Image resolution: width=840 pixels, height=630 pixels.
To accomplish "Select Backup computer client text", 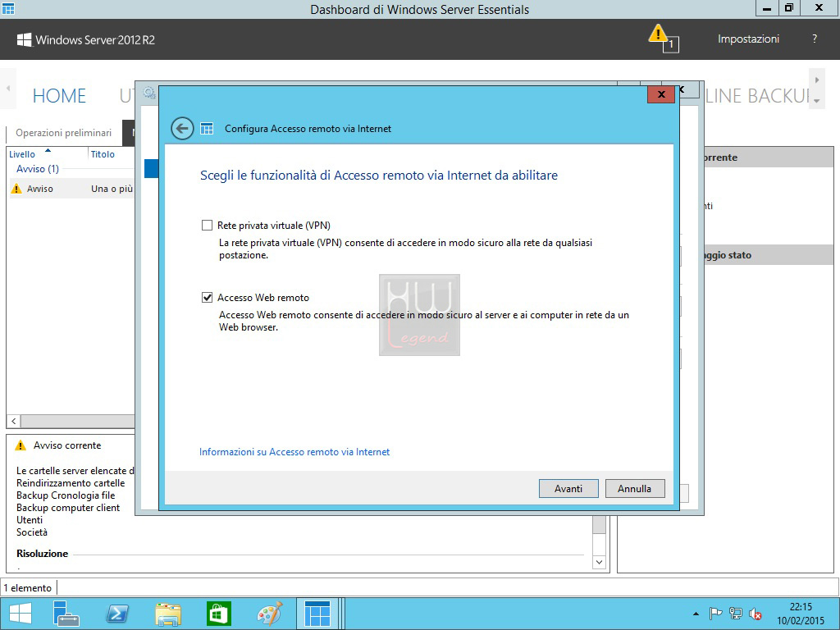I will point(68,508).
